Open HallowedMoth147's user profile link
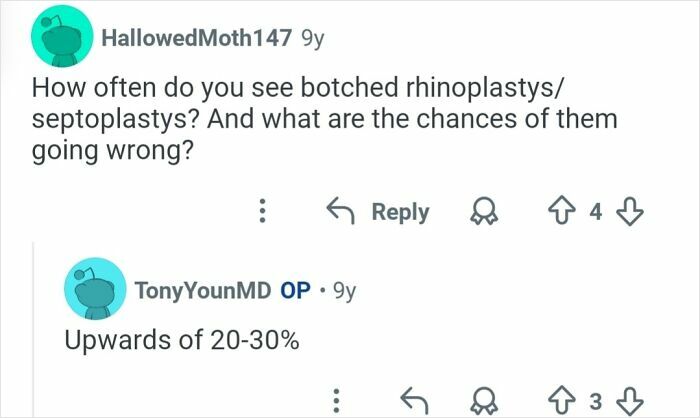This screenshot has height=418, width=700. [195, 39]
